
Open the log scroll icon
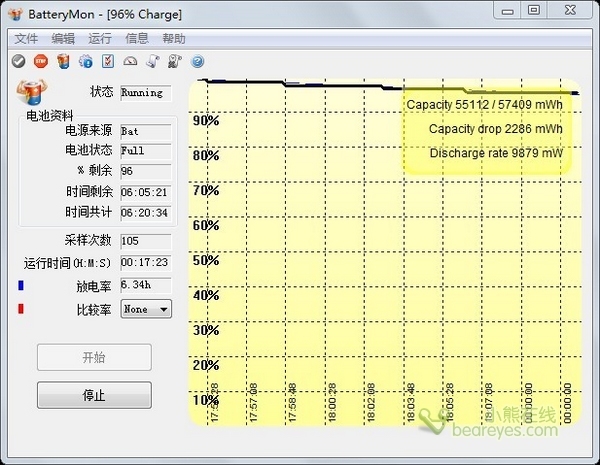pyautogui.click(x=153, y=61)
